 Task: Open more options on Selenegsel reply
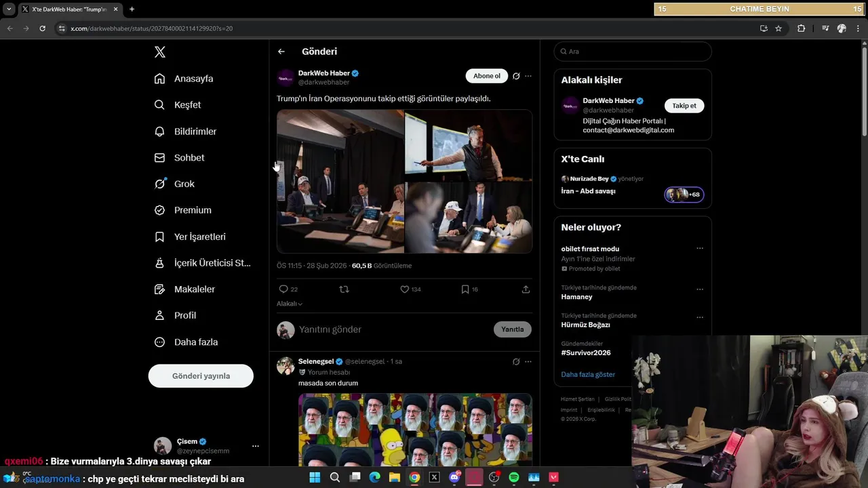[528, 362]
